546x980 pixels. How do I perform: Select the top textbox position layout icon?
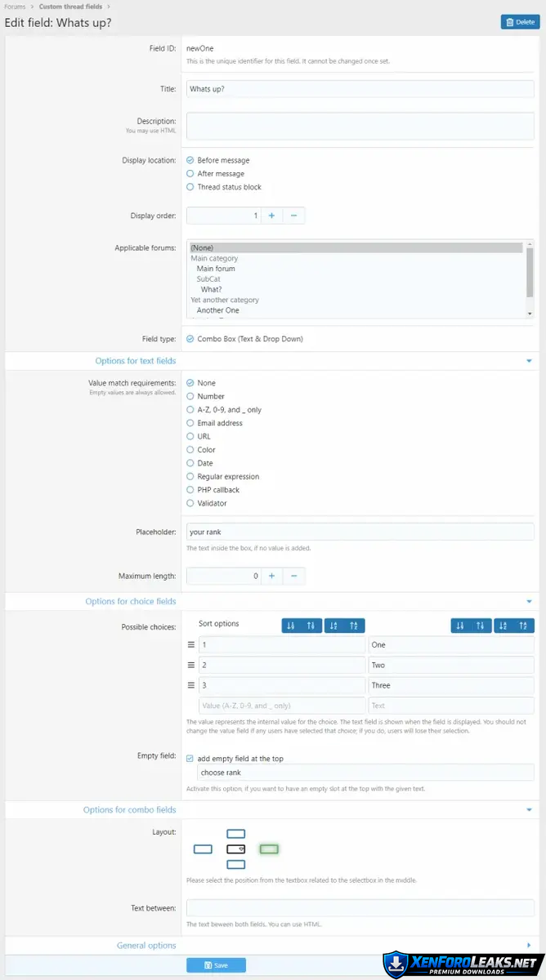pos(235,834)
